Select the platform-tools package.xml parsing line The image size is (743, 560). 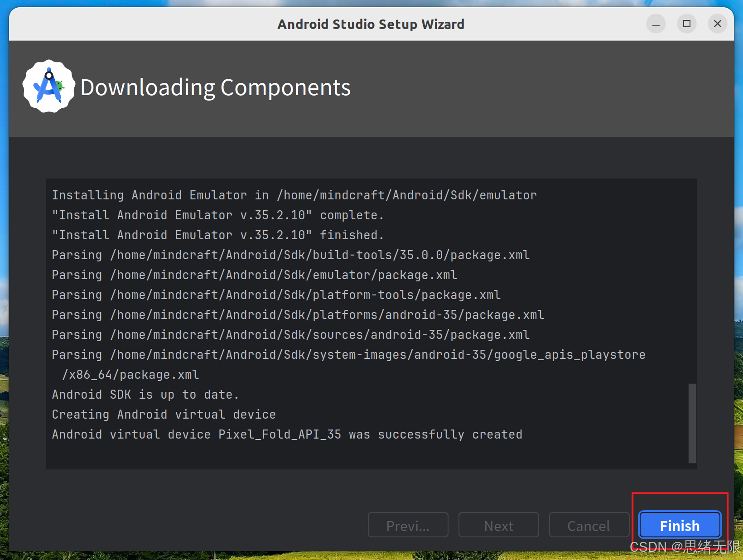276,294
